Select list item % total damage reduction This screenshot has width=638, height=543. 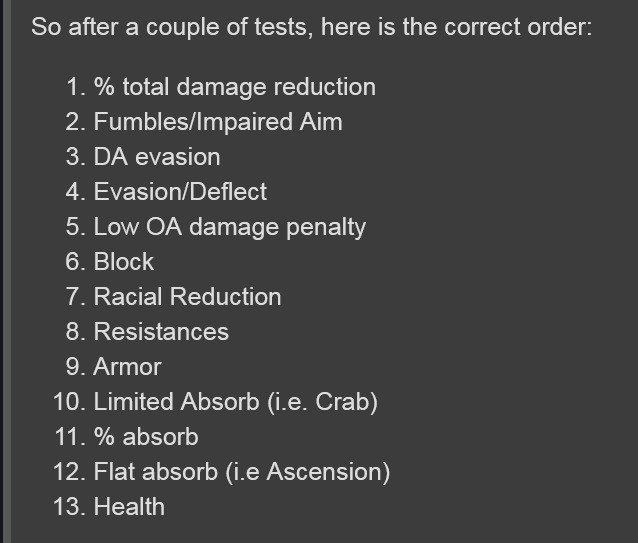pos(235,87)
